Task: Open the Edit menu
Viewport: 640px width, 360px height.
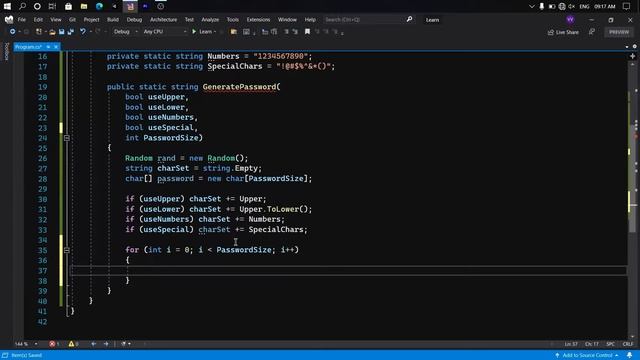Action: pyautogui.click(x=38, y=20)
